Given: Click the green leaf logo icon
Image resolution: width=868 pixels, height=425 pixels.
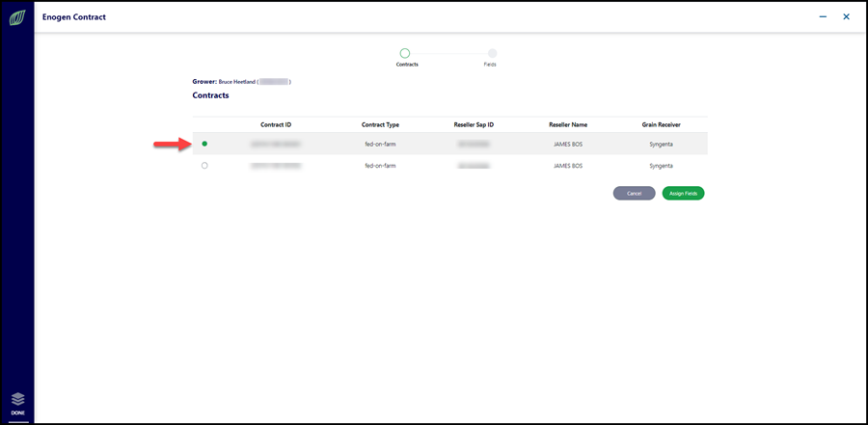Looking at the screenshot, I should click(17, 18).
